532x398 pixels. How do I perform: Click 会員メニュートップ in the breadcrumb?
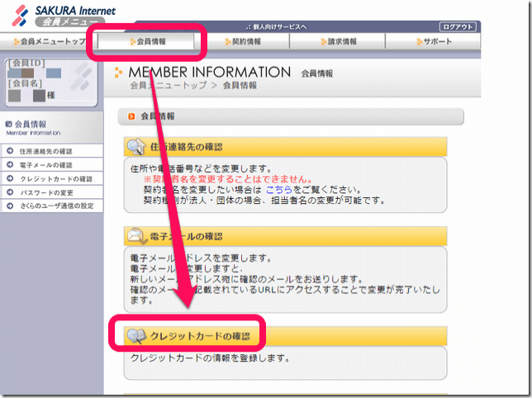[x=168, y=85]
